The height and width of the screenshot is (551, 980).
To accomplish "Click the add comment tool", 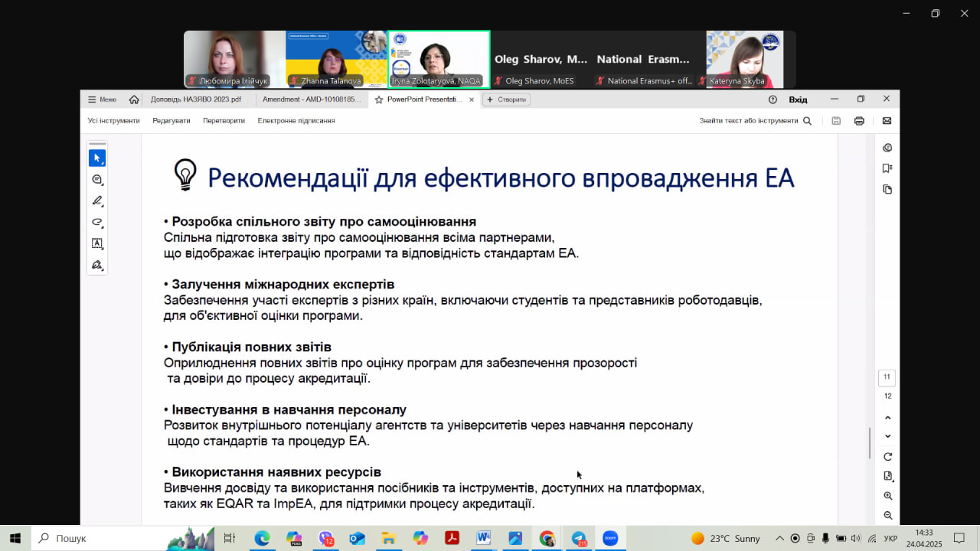I will [96, 179].
